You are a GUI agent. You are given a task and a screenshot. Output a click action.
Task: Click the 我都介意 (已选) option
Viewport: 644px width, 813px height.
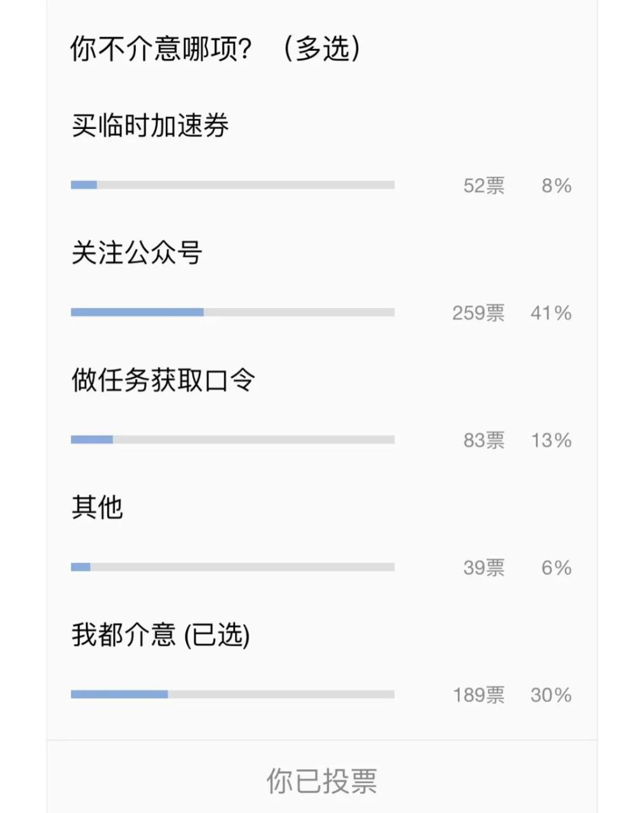(x=160, y=635)
